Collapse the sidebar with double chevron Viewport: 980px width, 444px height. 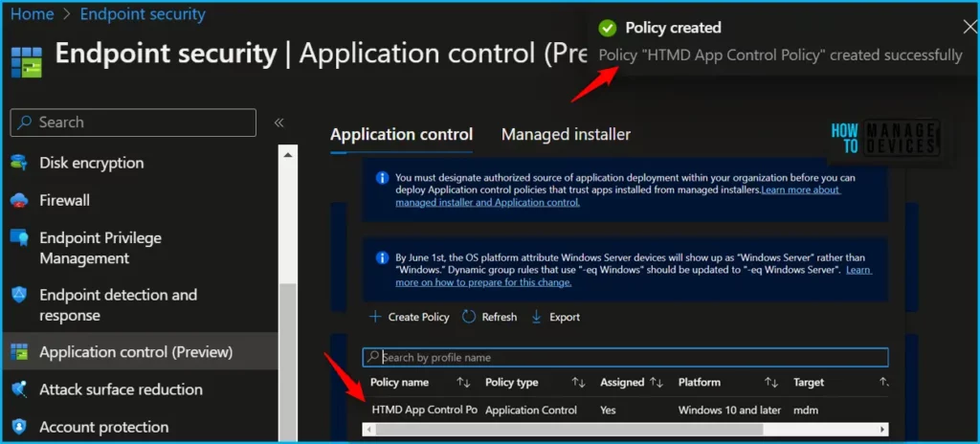[279, 122]
